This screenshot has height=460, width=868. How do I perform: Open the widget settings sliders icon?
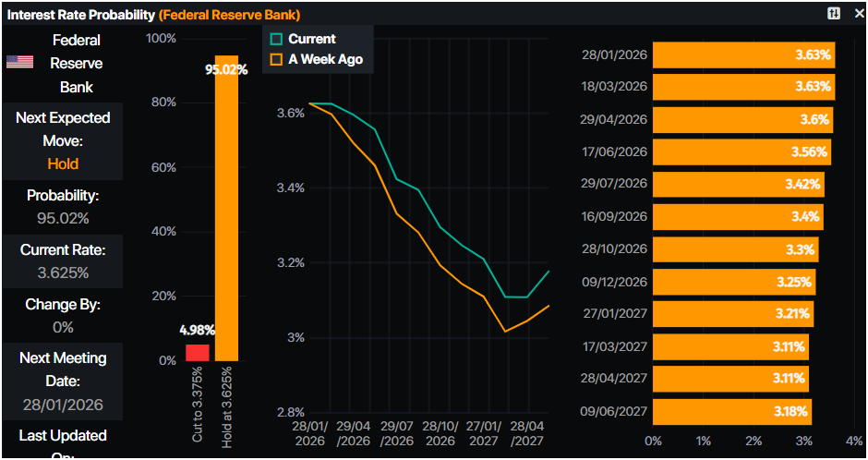coord(834,14)
